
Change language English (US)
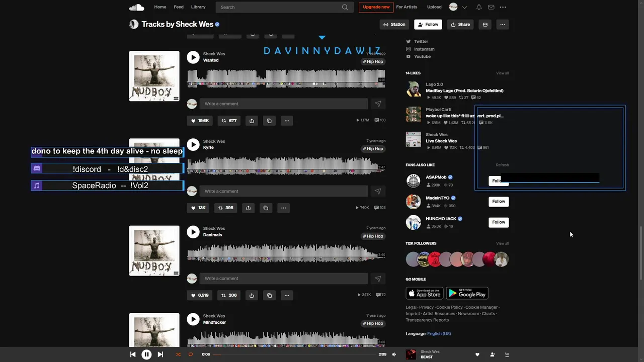click(x=439, y=333)
